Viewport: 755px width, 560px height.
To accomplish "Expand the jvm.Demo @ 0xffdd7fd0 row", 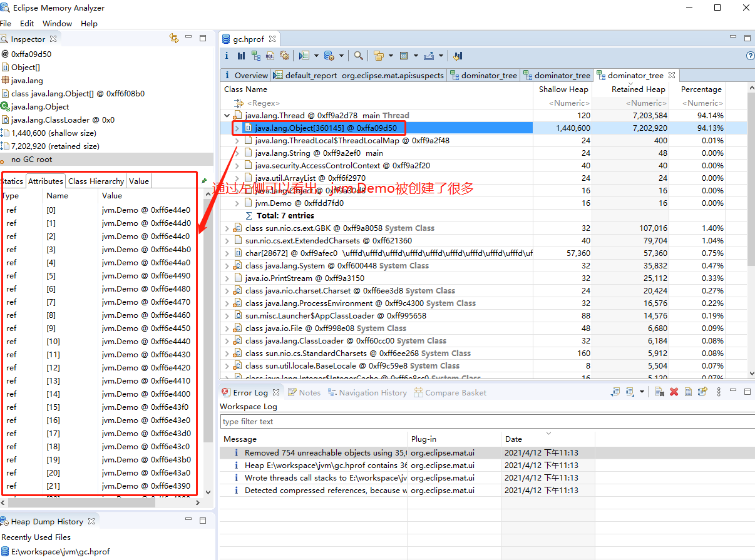I will [237, 203].
